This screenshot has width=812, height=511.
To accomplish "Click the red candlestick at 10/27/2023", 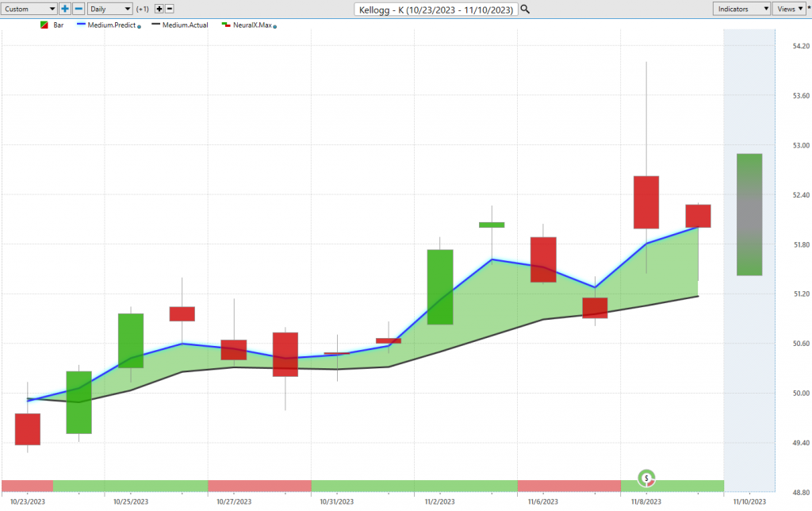I will (x=234, y=350).
